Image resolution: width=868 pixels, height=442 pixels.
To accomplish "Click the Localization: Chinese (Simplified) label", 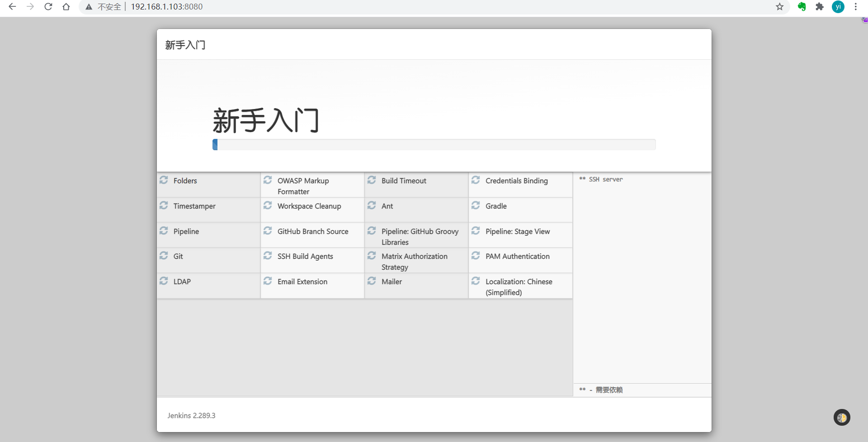I will coord(519,287).
